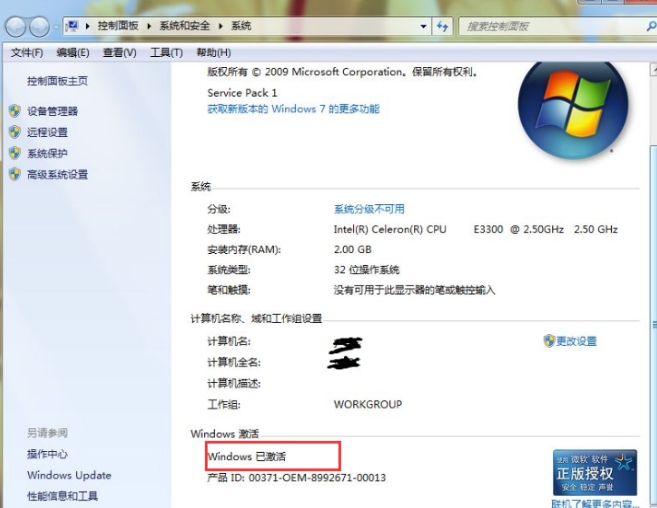Click the 2.00 GB memory value

[353, 249]
